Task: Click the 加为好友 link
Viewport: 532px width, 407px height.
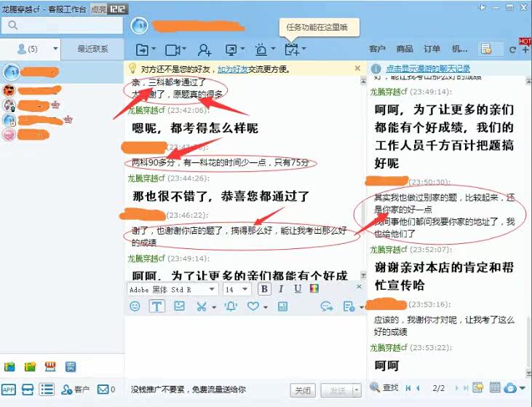Action: [x=233, y=69]
